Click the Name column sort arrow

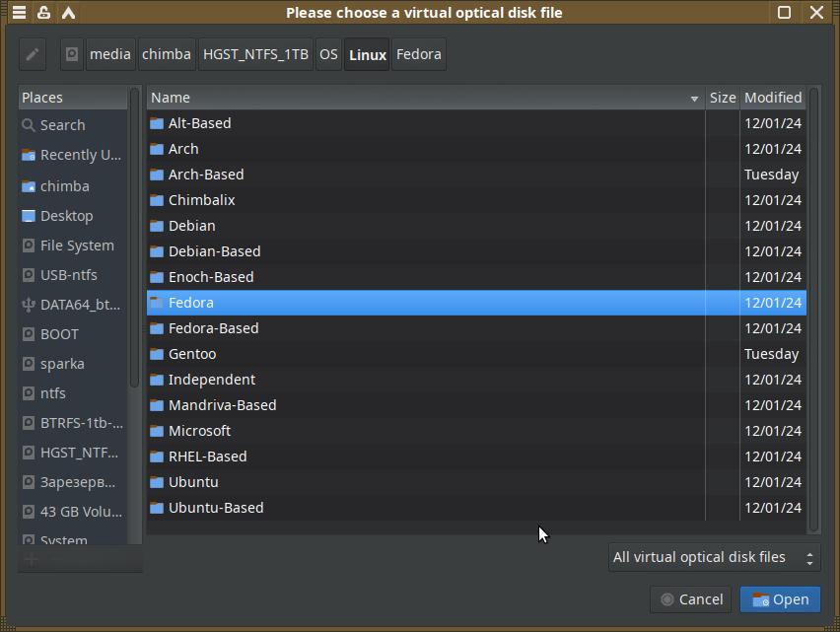tap(694, 98)
